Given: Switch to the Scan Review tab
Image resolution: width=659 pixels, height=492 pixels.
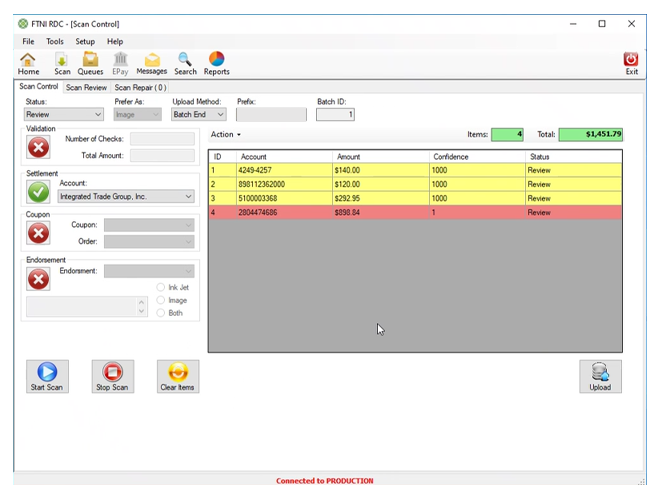Looking at the screenshot, I should [x=86, y=87].
